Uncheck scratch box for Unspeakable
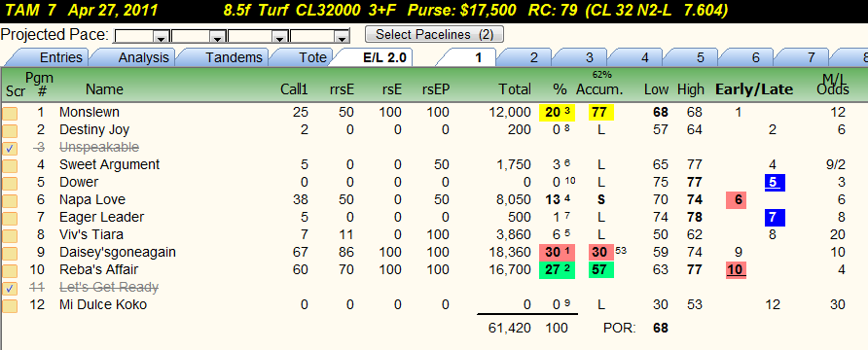Screen dimensions: 868x350 (10, 149)
